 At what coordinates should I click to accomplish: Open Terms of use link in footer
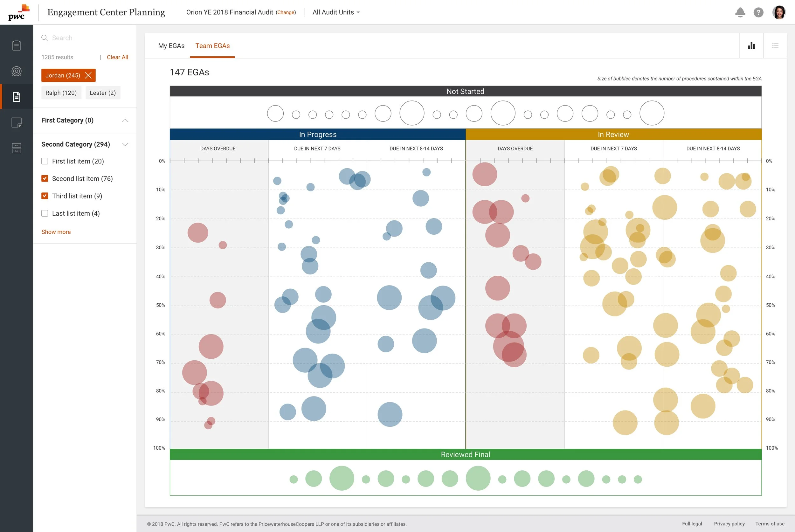point(770,523)
